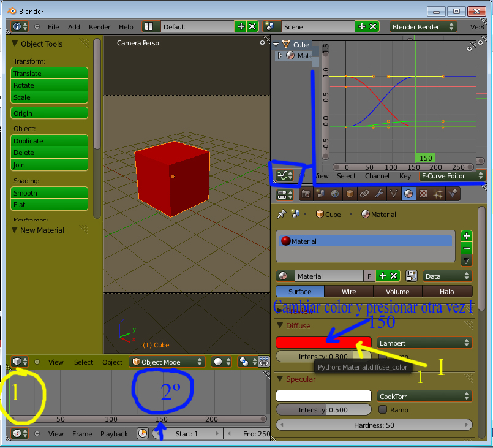493x448 pixels.
Task: Collapse the Specular panel
Action: (x=279, y=379)
